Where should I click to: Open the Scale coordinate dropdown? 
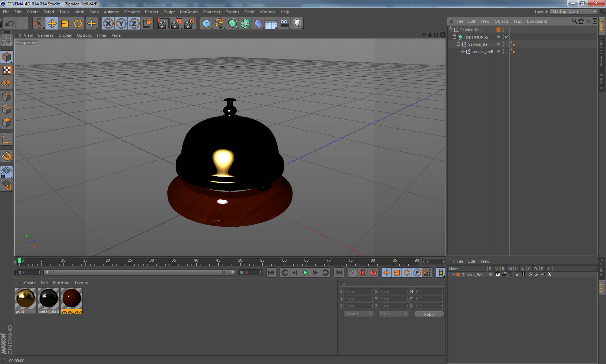click(394, 314)
